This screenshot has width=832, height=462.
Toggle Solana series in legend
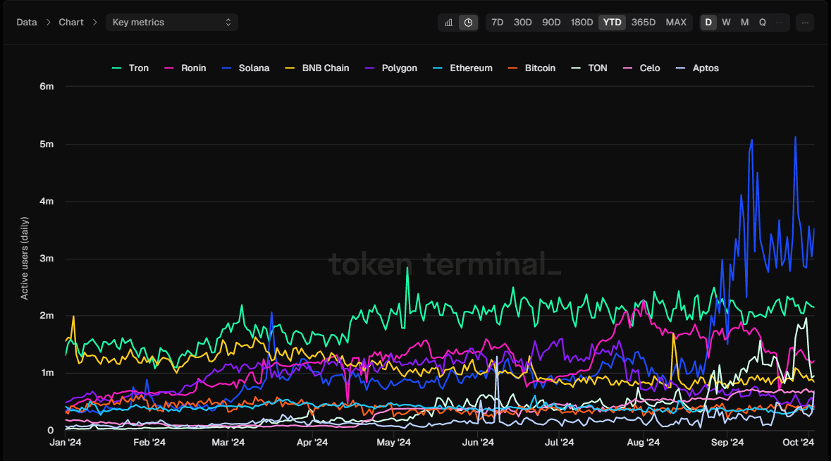click(246, 68)
